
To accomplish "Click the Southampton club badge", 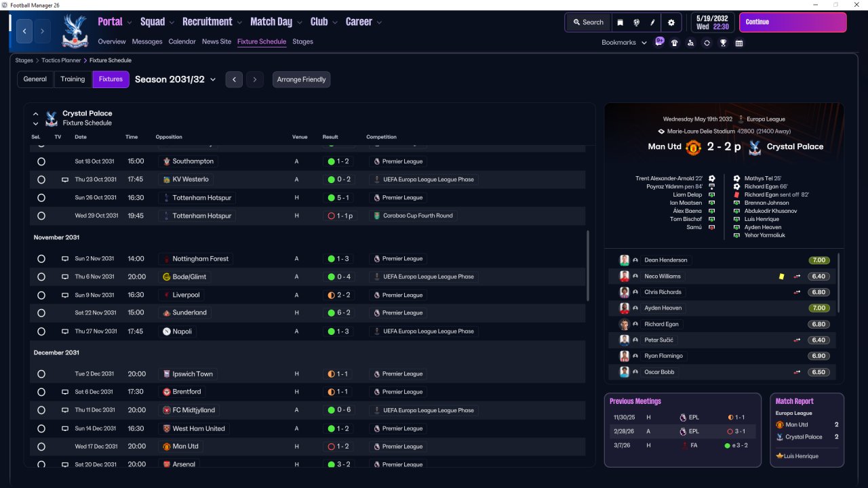I will (x=167, y=161).
